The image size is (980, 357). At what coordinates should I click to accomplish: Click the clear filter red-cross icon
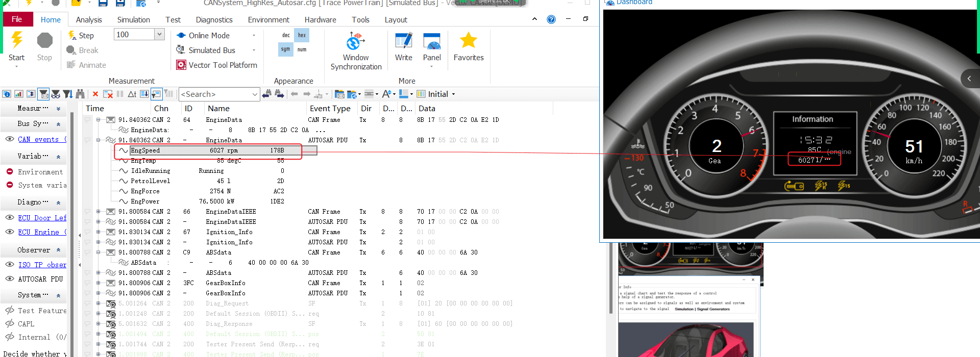coord(108,94)
